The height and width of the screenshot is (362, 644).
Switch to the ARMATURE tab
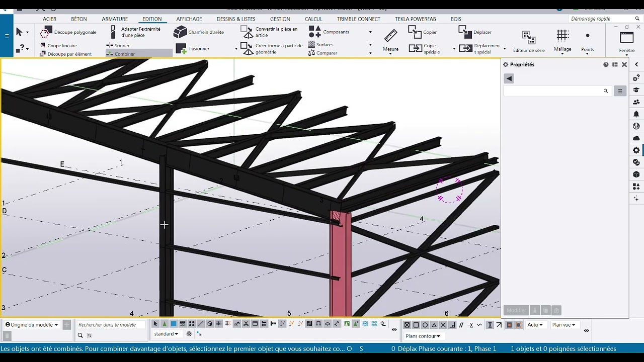click(x=115, y=19)
